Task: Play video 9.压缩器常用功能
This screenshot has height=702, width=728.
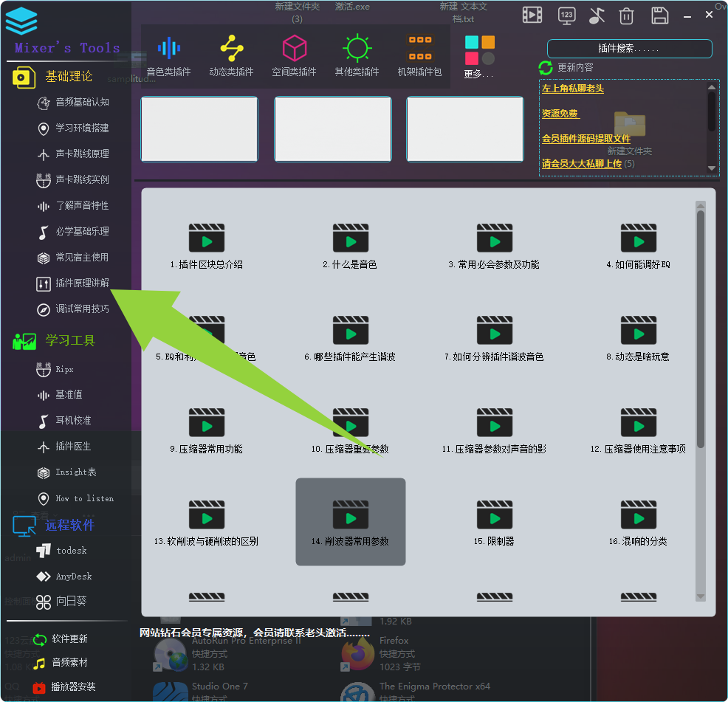Action: pyautogui.click(x=207, y=431)
